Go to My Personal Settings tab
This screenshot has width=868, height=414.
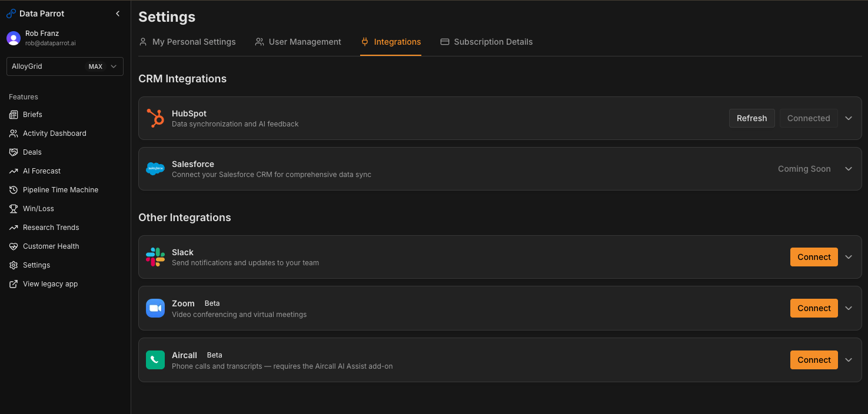(187, 42)
